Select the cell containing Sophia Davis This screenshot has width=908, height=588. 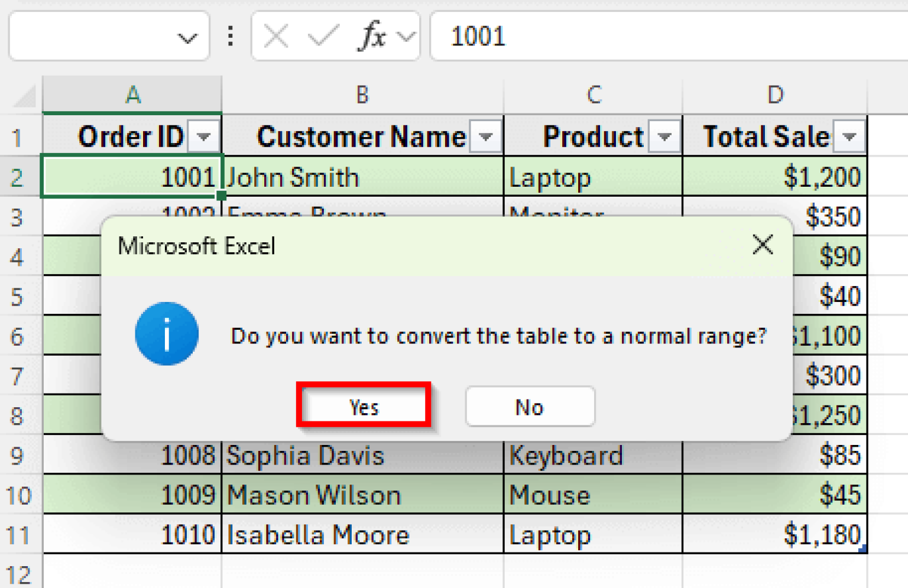coord(362,456)
